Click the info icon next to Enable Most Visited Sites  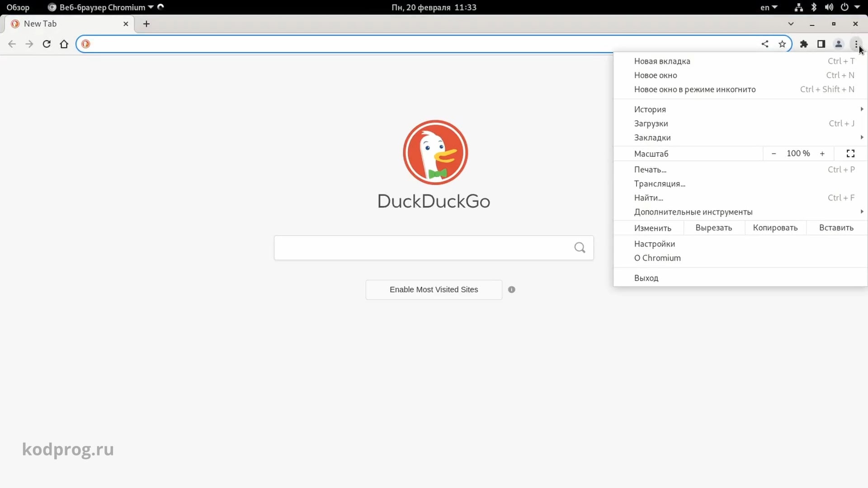[512, 290]
